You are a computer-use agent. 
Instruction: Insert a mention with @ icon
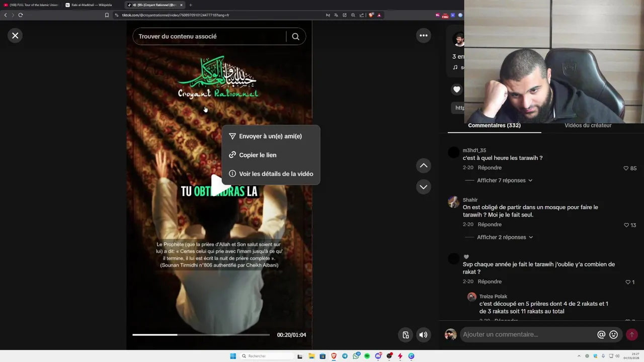pyautogui.click(x=601, y=334)
